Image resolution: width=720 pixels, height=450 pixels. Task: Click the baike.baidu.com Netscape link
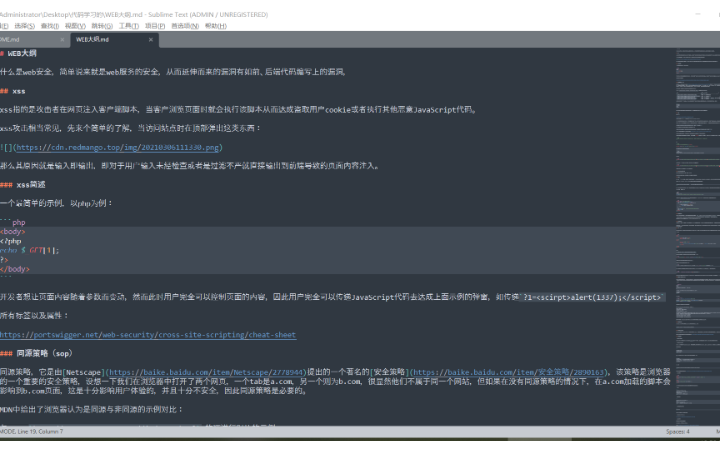tap(206, 372)
